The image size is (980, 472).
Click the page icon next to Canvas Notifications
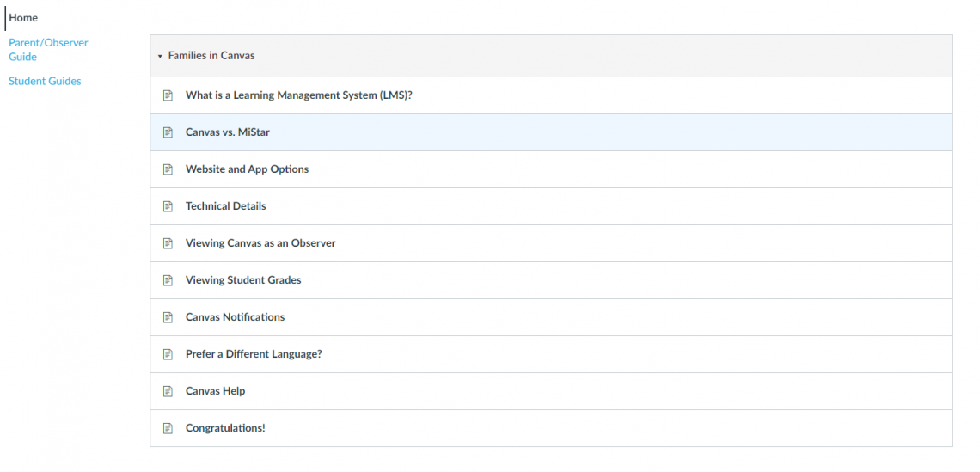pyautogui.click(x=168, y=317)
